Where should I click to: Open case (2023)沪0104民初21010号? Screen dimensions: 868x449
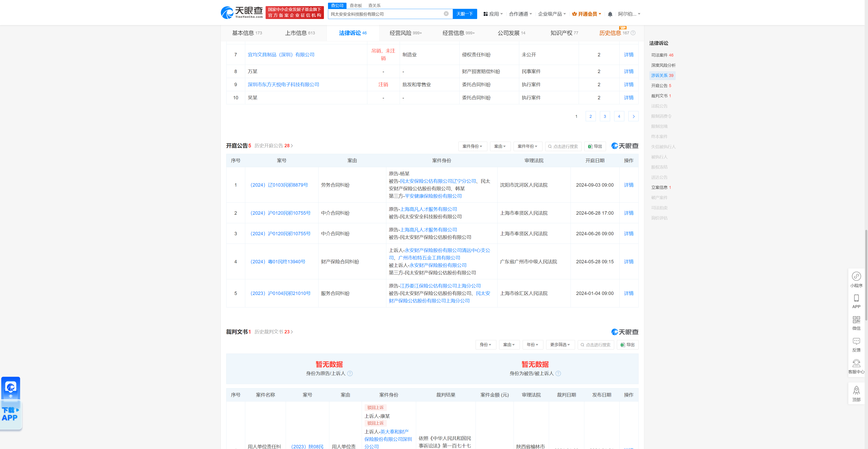[x=280, y=293]
